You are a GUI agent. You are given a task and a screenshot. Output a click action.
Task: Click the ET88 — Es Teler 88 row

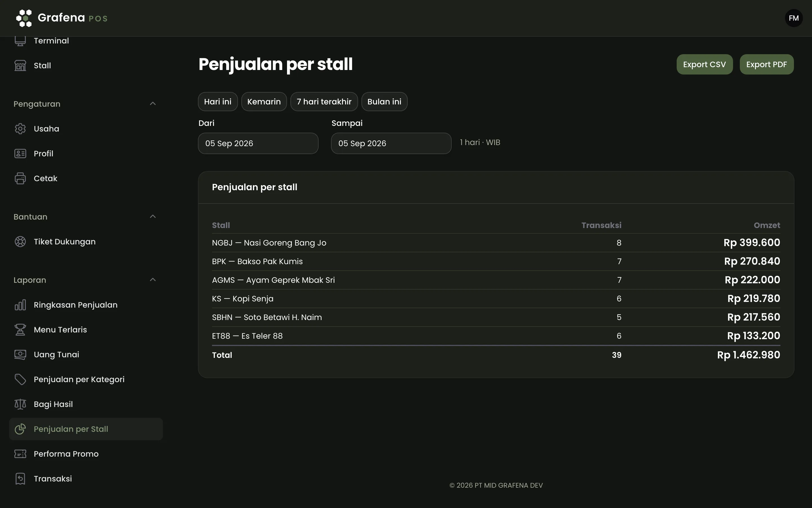coord(496,336)
